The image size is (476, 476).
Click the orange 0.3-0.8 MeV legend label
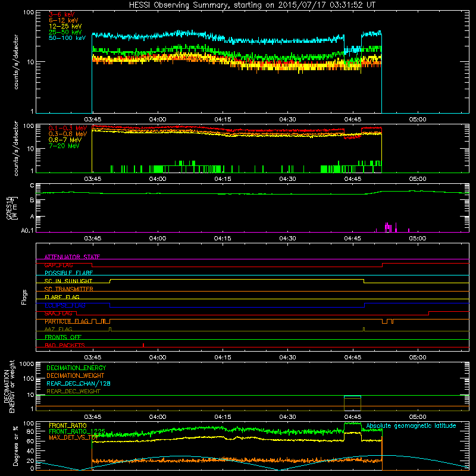click(68, 134)
